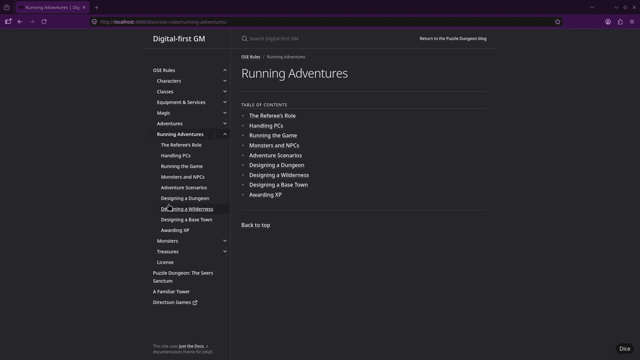Screen dimensions: 640x360
Task: Expand the Treasures section chevron
Action: [225, 251]
